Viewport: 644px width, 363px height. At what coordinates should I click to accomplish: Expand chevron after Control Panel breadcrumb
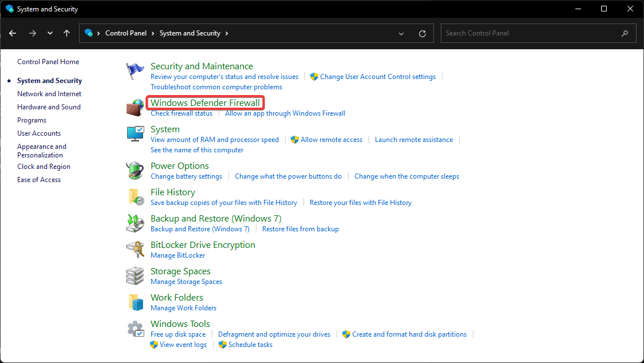coord(153,33)
